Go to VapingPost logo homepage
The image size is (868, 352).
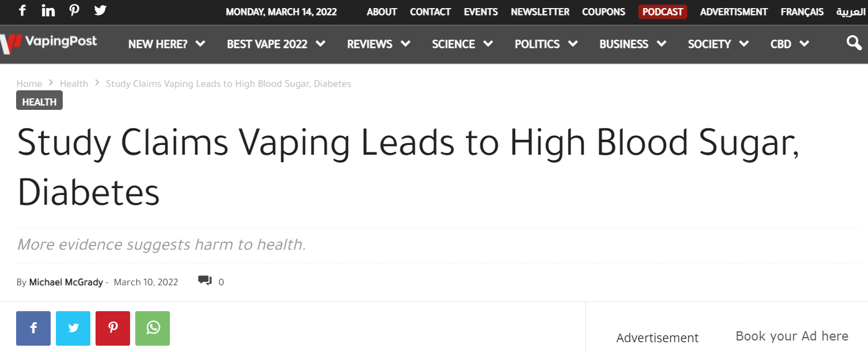click(x=50, y=42)
